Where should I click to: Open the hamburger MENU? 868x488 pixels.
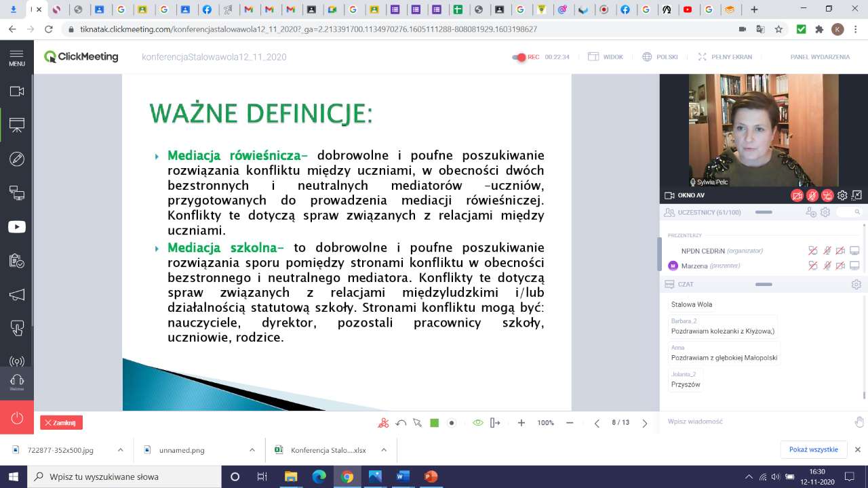click(16, 57)
